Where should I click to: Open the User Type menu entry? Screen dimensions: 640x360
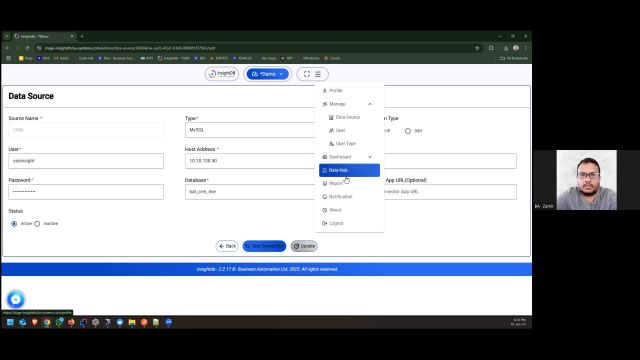(x=345, y=144)
